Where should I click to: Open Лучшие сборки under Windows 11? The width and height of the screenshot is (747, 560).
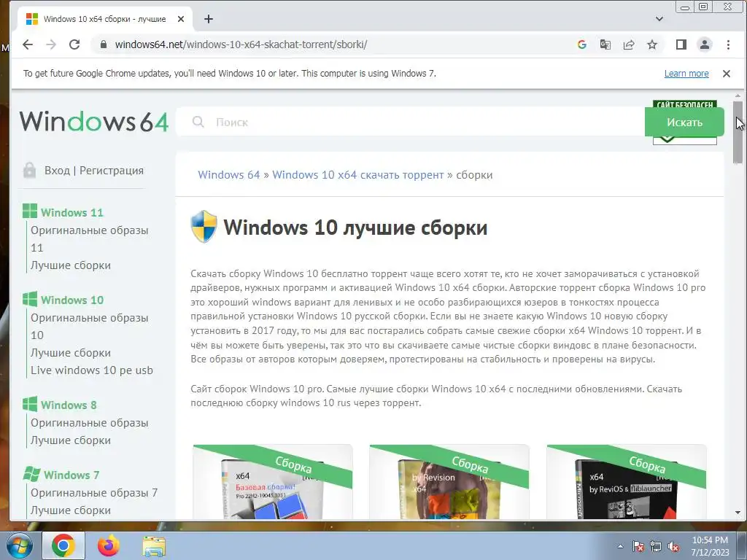71,265
